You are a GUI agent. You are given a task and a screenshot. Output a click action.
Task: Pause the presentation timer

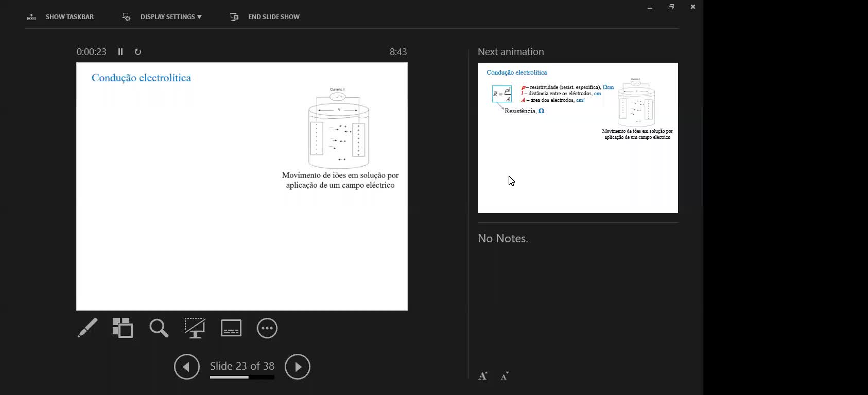(120, 52)
